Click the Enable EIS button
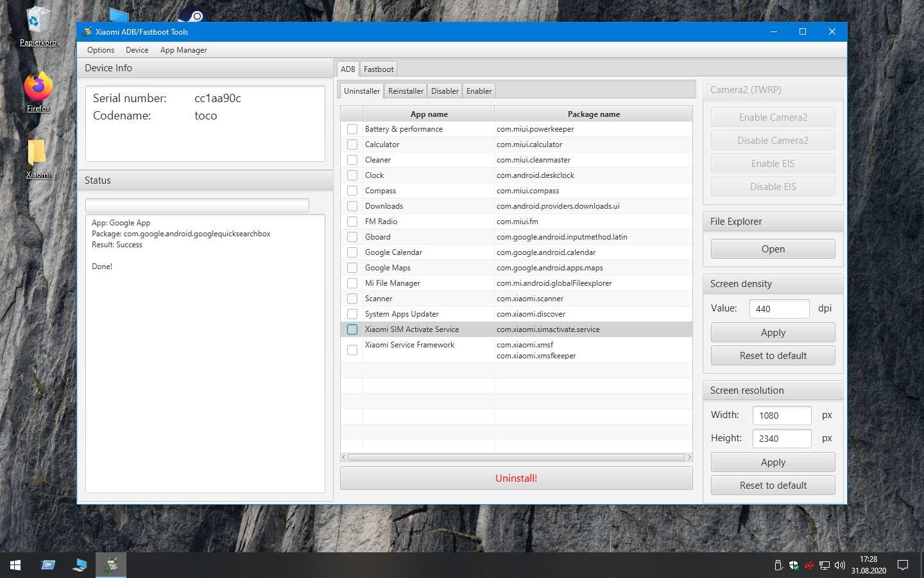Viewport: 924px width, 578px height. (773, 164)
